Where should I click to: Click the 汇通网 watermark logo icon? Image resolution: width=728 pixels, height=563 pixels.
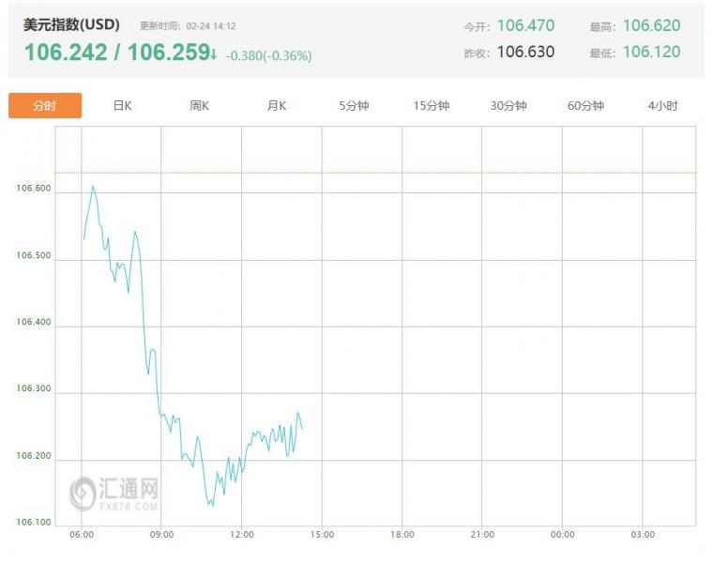(x=83, y=492)
